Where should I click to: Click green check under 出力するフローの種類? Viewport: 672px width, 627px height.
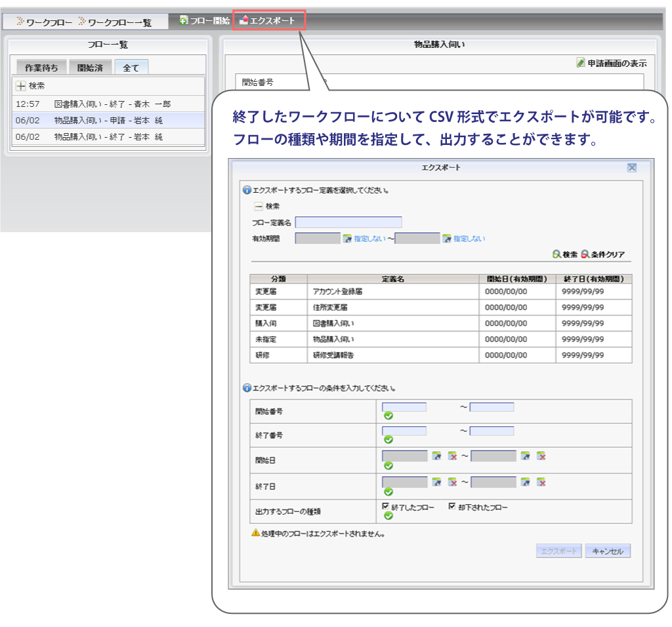(x=388, y=516)
